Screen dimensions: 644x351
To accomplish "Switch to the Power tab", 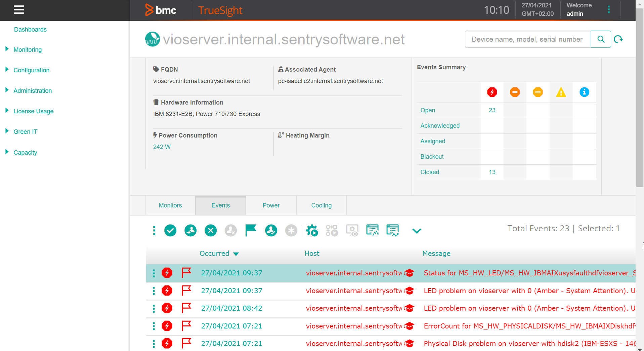I will click(271, 205).
